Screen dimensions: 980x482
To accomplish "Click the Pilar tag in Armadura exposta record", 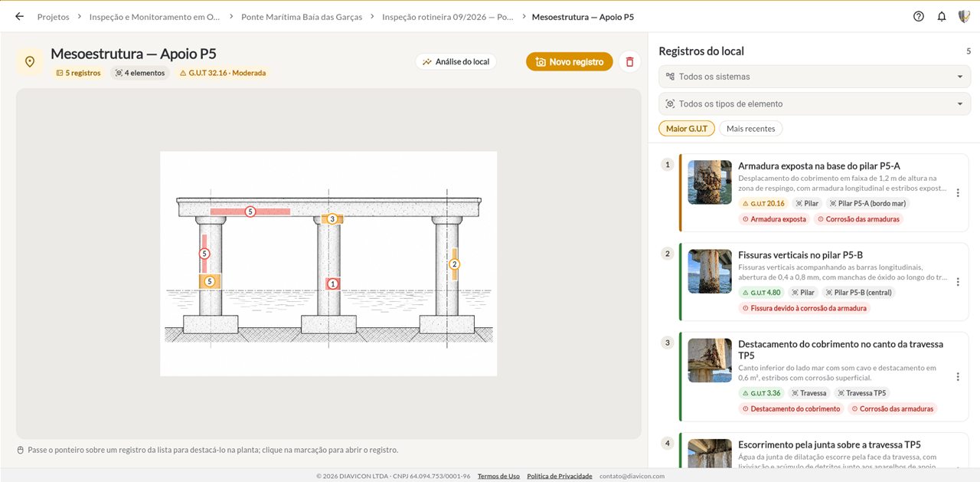I will coord(808,203).
